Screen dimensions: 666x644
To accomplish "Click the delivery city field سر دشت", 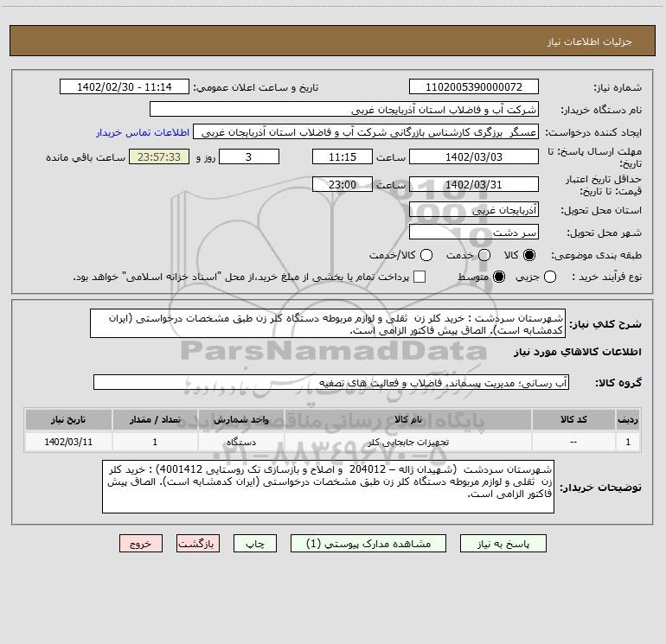I will [474, 233].
